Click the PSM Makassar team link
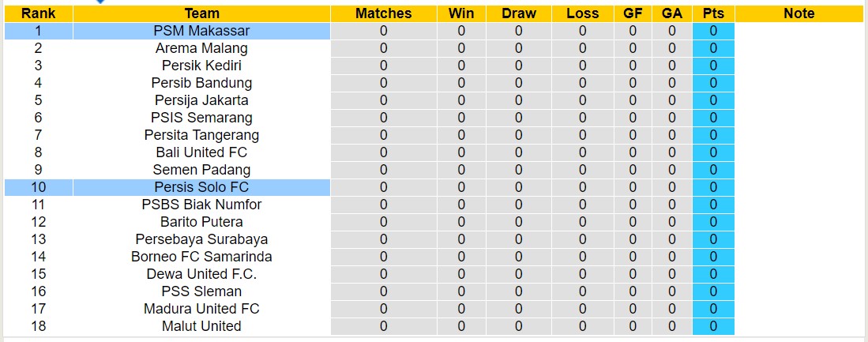This screenshot has height=342, width=868. pyautogui.click(x=201, y=31)
